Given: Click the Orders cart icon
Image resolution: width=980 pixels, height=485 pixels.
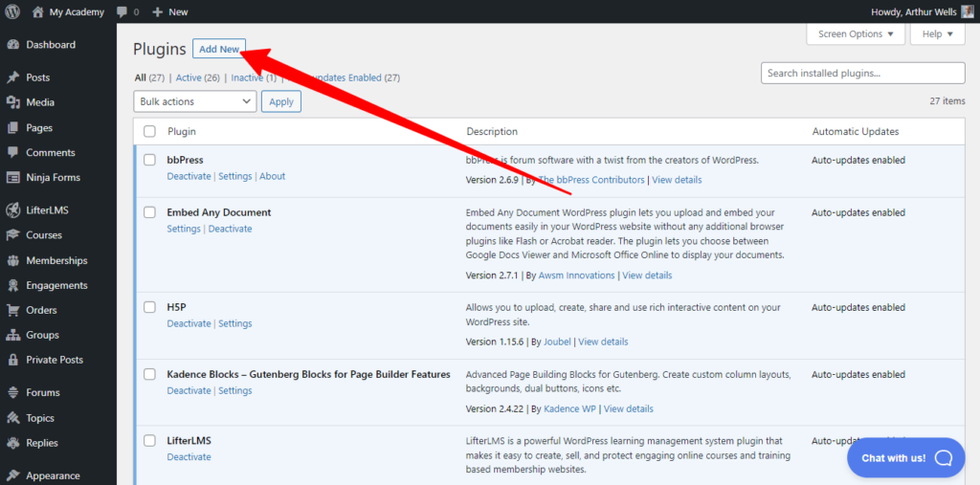Looking at the screenshot, I should [x=12, y=310].
